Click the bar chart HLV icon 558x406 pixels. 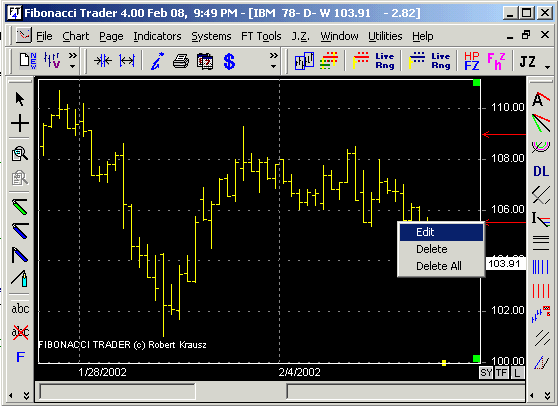[x=52, y=61]
